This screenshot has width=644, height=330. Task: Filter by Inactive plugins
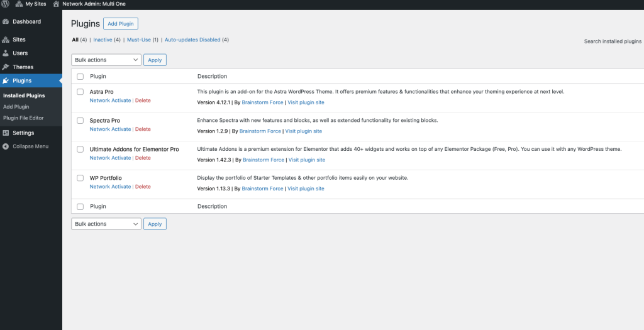point(103,40)
